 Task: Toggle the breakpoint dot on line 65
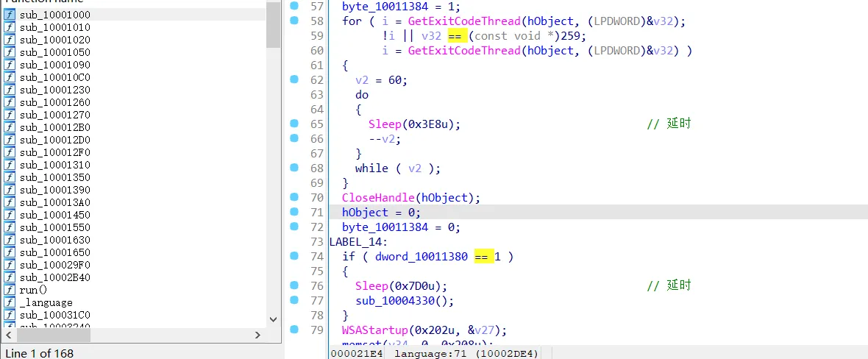294,124
